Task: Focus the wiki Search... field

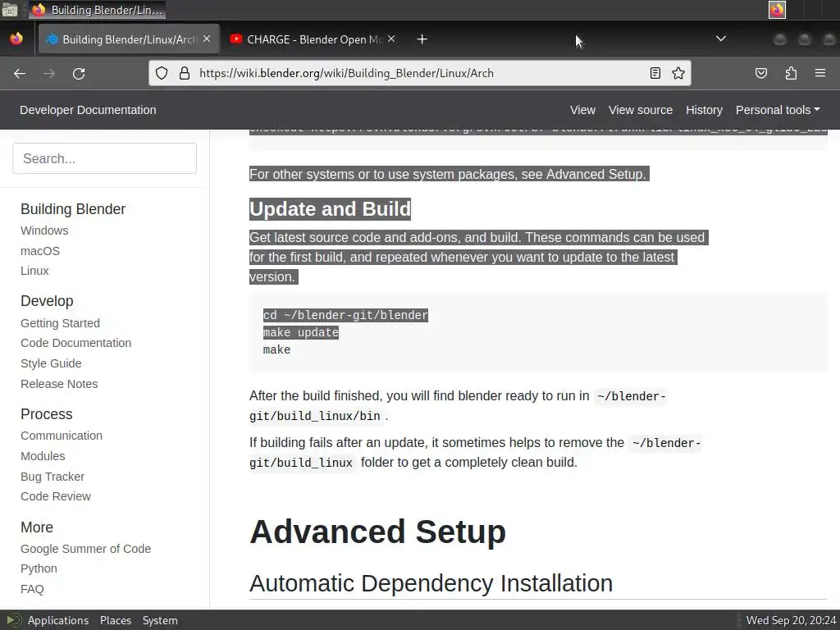Action: coord(104,158)
